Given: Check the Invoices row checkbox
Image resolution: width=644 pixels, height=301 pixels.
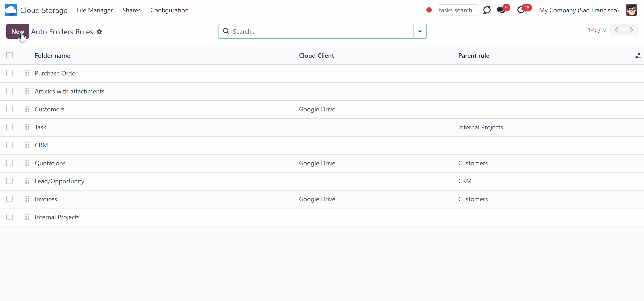Looking at the screenshot, I should pyautogui.click(x=9, y=199).
